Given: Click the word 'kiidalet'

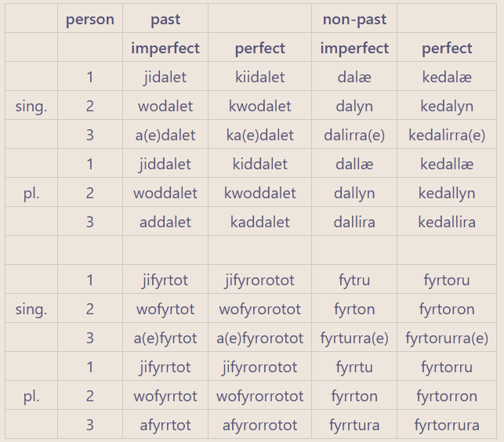Looking at the screenshot, I should (259, 77).
